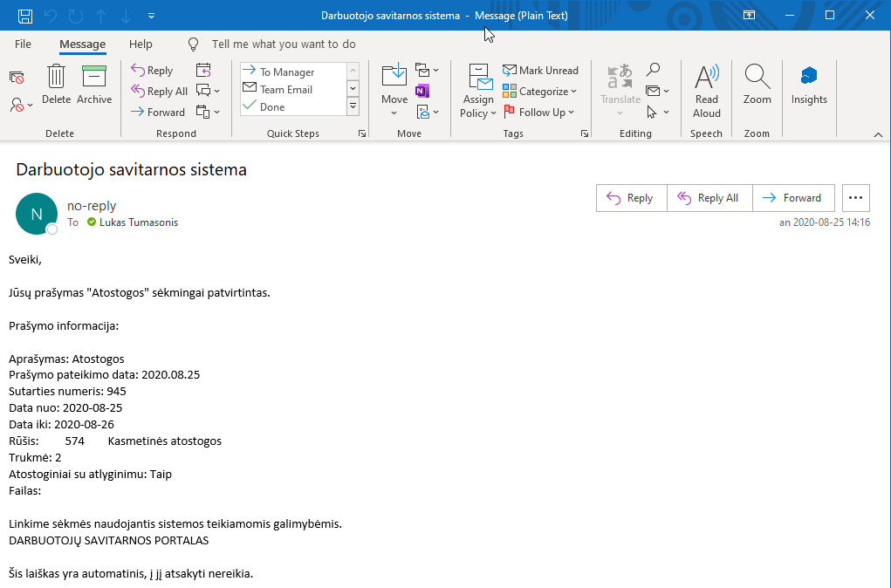Expand the Quick Steps gallery

pyautogui.click(x=353, y=106)
